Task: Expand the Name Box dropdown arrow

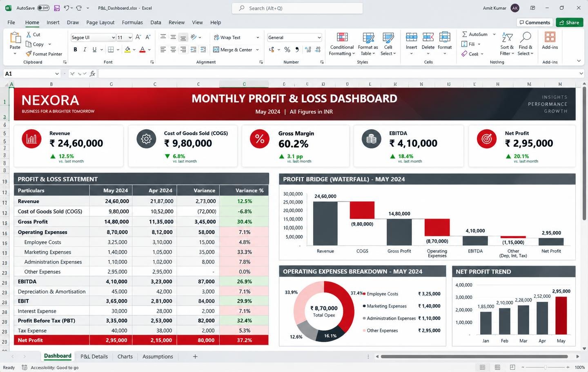Action: pos(57,74)
